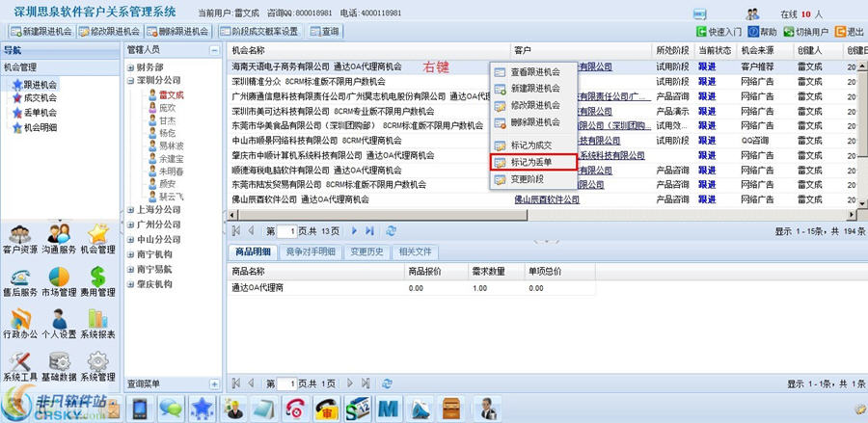Click the blue M shortcut in bottom bar
The width and height of the screenshot is (868, 423).
tap(389, 410)
